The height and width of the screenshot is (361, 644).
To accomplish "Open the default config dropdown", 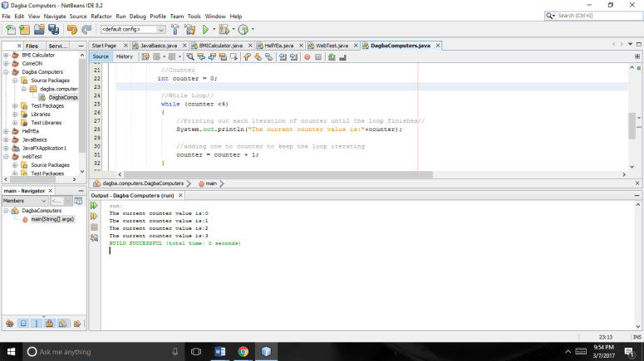I will [x=133, y=29].
